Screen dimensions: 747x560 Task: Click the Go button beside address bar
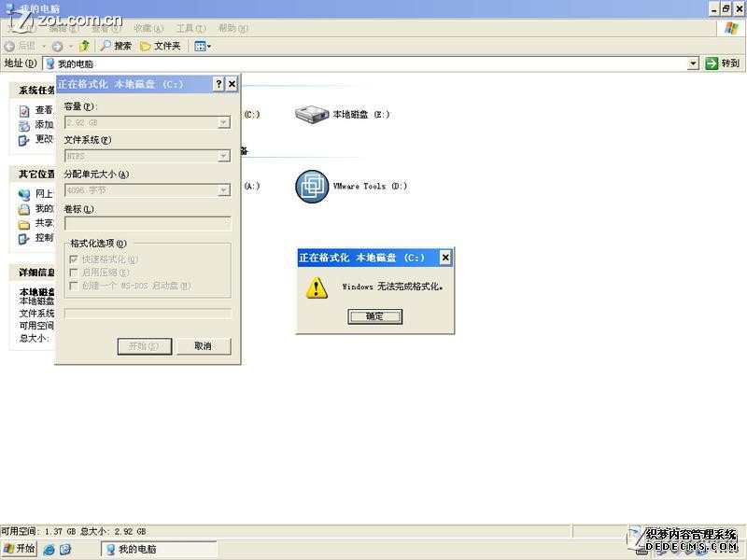point(723,63)
